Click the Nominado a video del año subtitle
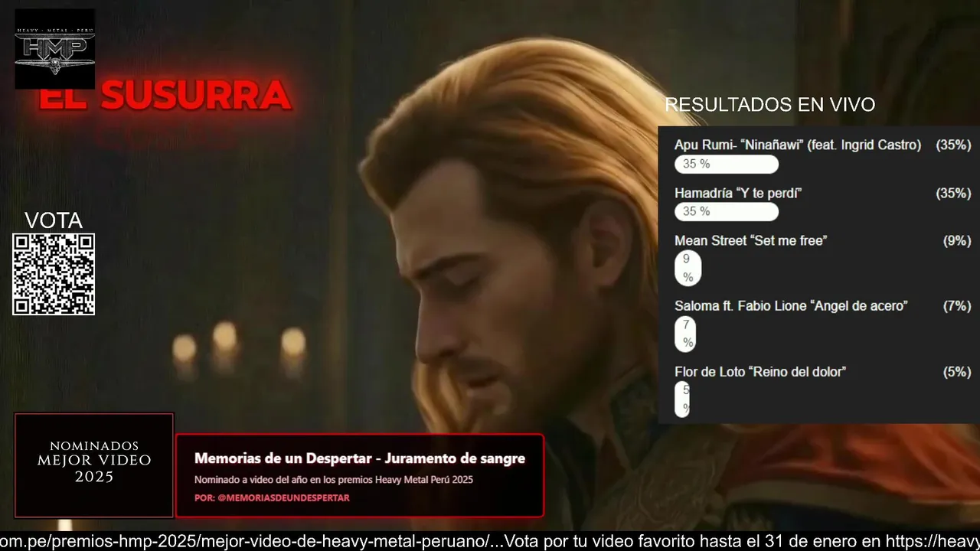The image size is (980, 551). [x=334, y=480]
